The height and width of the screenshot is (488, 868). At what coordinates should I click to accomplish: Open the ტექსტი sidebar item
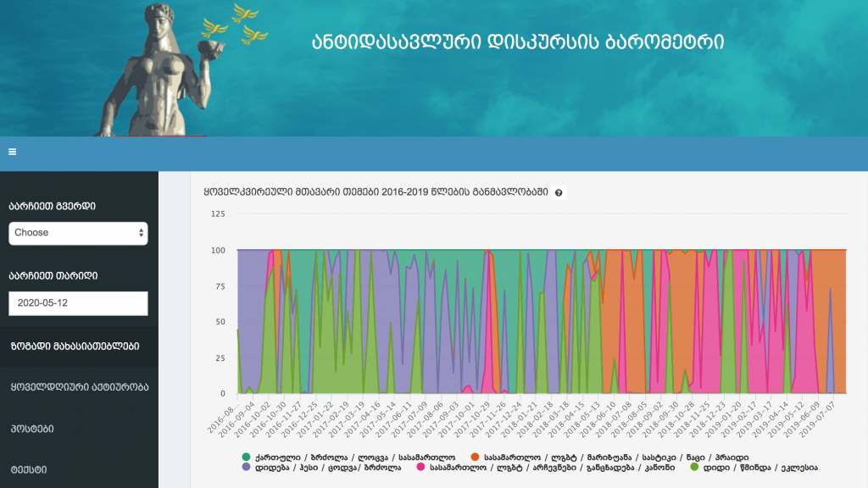[x=29, y=469]
